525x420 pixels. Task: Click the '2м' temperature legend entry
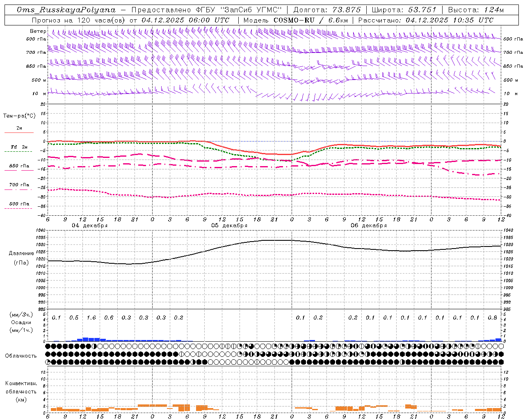[19, 128]
